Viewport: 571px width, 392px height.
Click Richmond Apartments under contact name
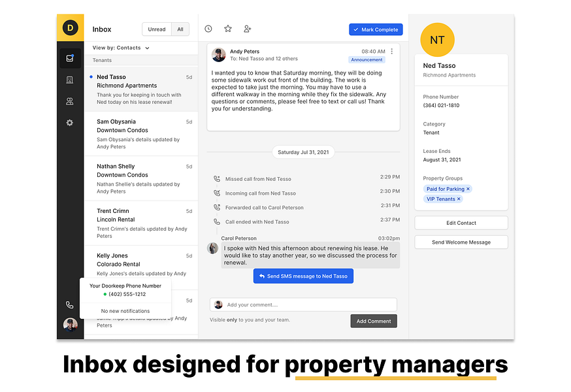(x=449, y=75)
